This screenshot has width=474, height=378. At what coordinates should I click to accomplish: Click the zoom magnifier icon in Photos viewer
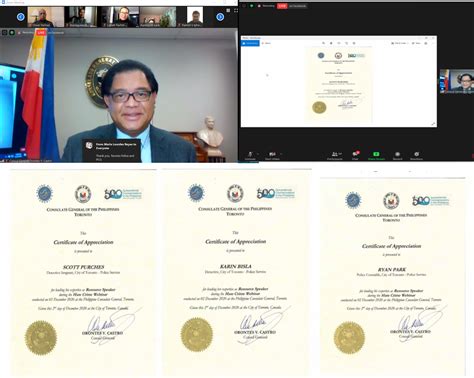click(323, 43)
